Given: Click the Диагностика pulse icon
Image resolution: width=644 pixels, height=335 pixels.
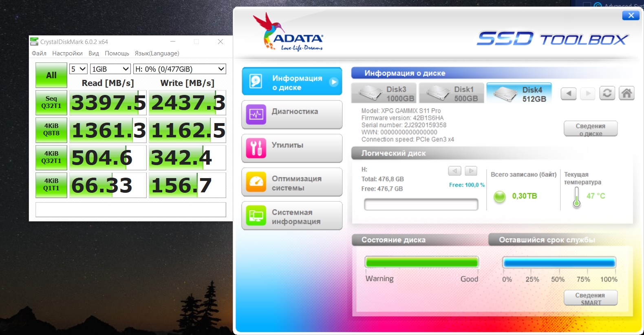Looking at the screenshot, I should pos(256,115).
